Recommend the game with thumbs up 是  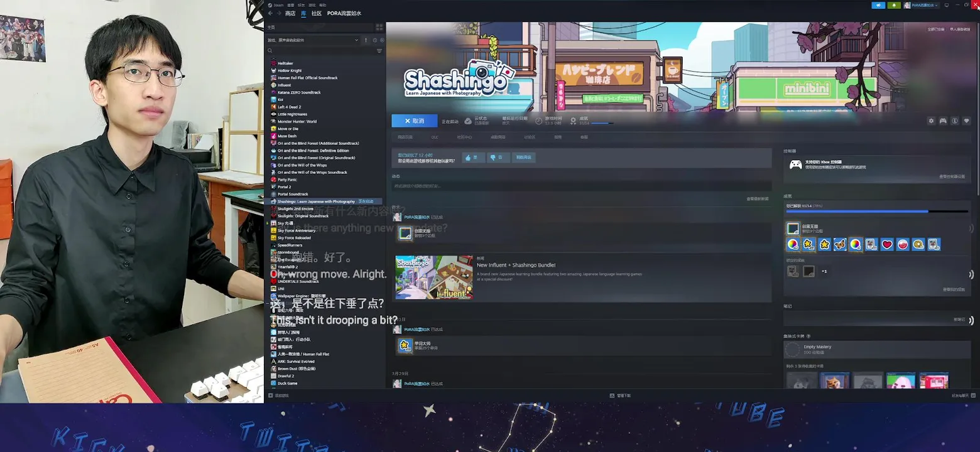point(474,158)
